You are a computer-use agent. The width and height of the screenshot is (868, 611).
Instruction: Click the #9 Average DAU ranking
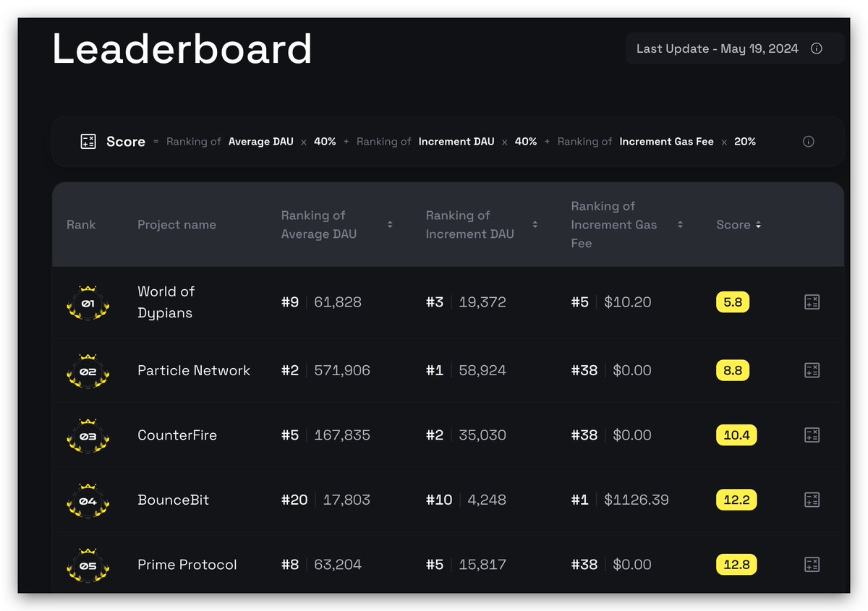tap(290, 302)
